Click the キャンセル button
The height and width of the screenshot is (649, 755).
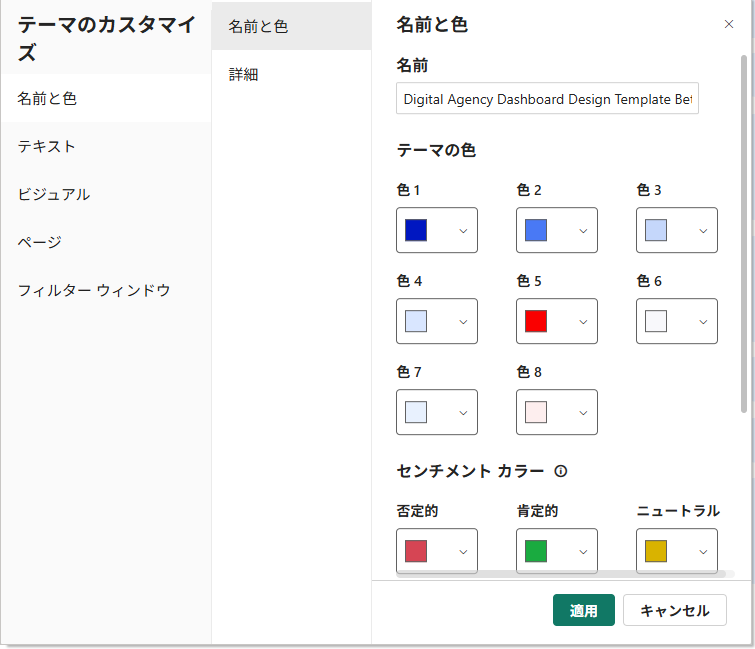(675, 610)
